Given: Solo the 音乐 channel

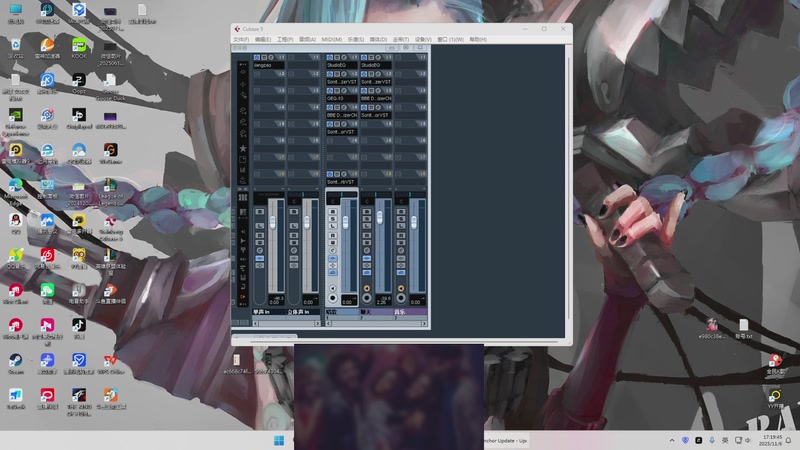Looking at the screenshot, I should click(401, 218).
